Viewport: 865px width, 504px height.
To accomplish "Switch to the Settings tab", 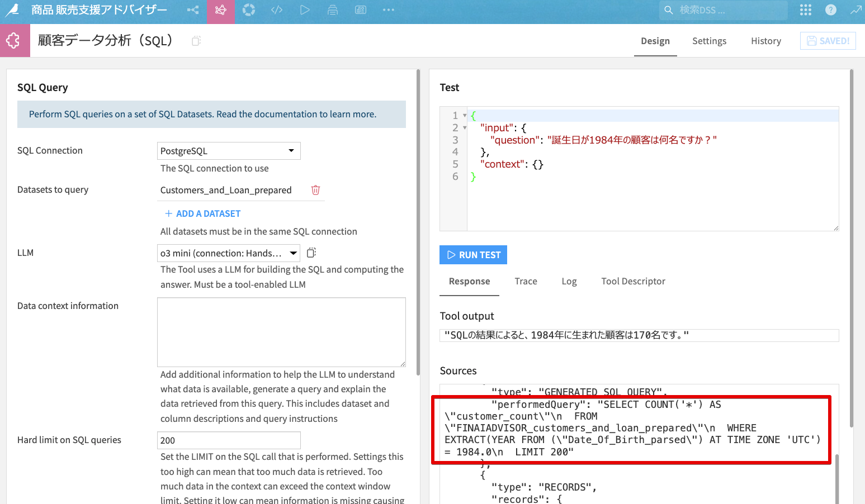I will pos(709,41).
